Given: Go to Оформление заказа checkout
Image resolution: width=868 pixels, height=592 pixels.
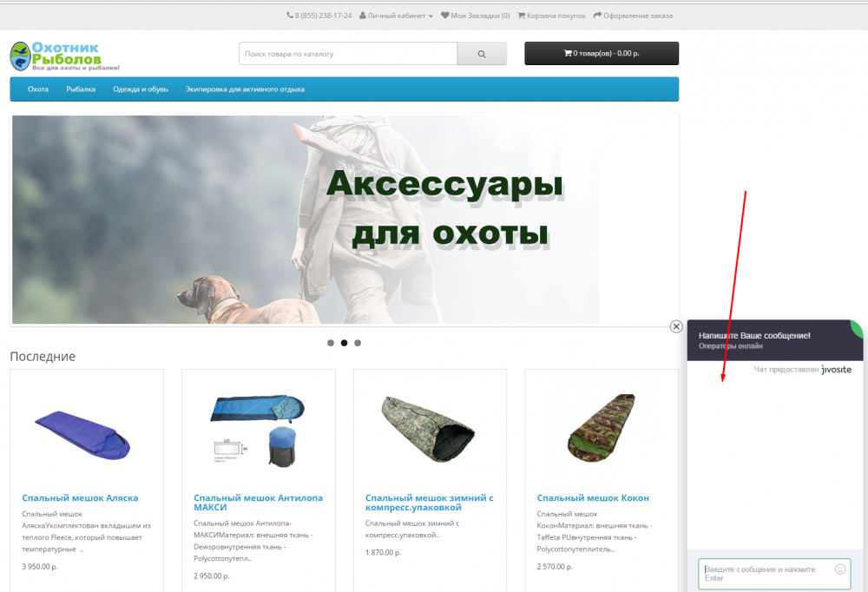Looking at the screenshot, I should pyautogui.click(x=633, y=16).
